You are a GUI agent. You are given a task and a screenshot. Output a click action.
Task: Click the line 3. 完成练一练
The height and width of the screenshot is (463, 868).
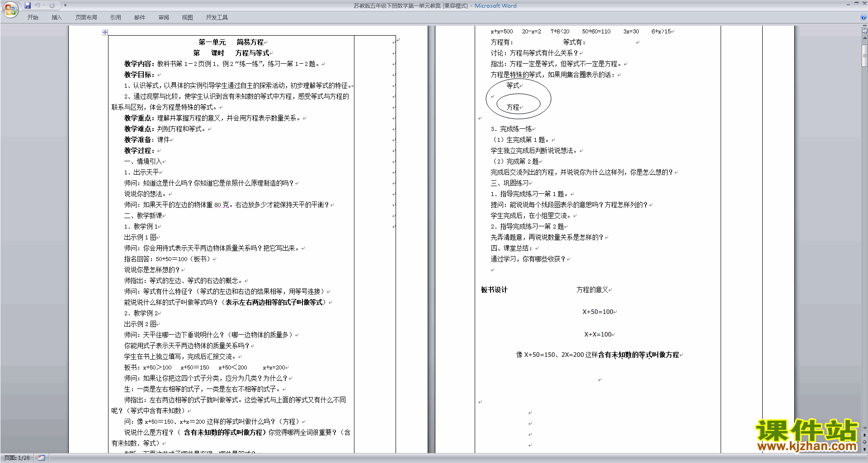click(511, 129)
